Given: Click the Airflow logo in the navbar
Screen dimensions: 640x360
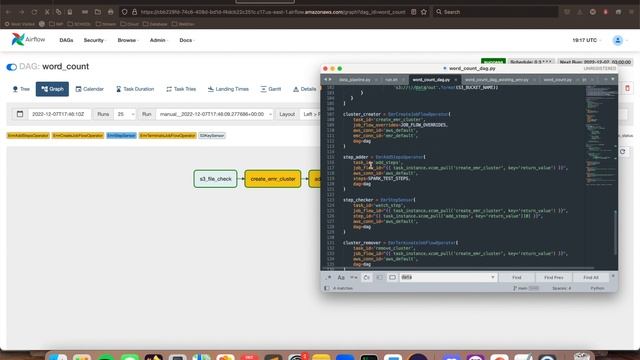Looking at the screenshot, I should click(28, 40).
